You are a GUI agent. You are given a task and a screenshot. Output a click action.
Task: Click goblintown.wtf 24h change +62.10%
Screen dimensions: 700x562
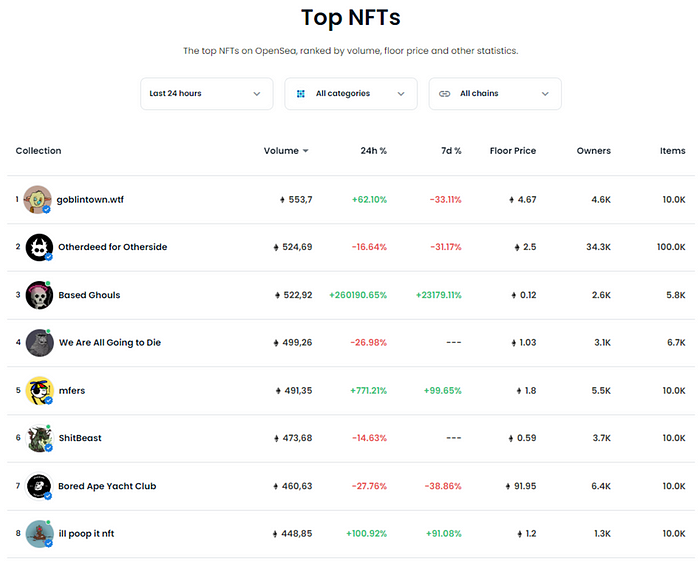369,200
